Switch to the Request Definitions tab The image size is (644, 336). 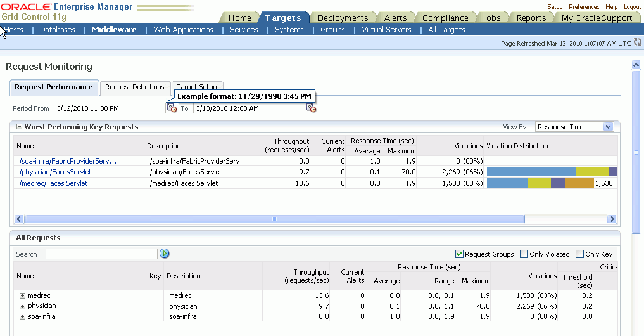(x=134, y=87)
